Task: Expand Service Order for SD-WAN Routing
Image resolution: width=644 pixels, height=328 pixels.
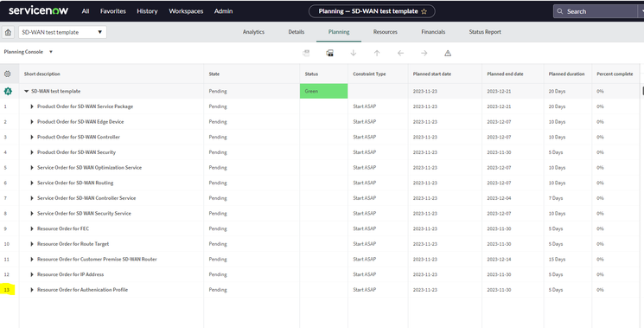Action: (x=32, y=183)
